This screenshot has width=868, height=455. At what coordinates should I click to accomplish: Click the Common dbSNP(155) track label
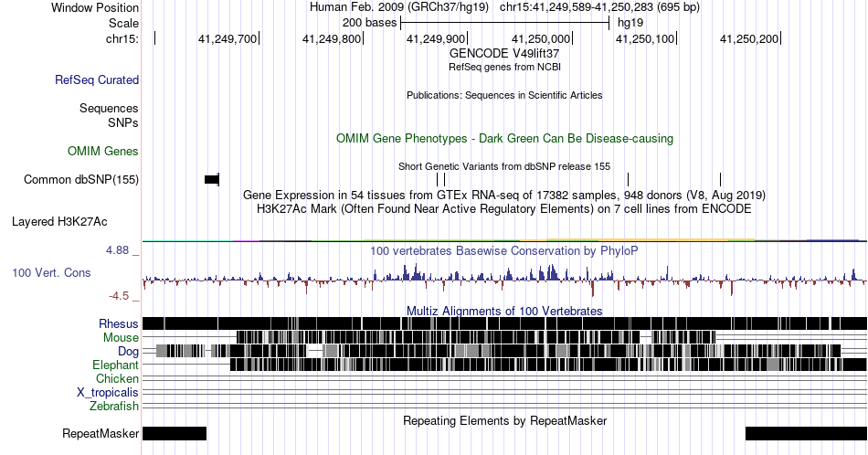pyautogui.click(x=81, y=179)
